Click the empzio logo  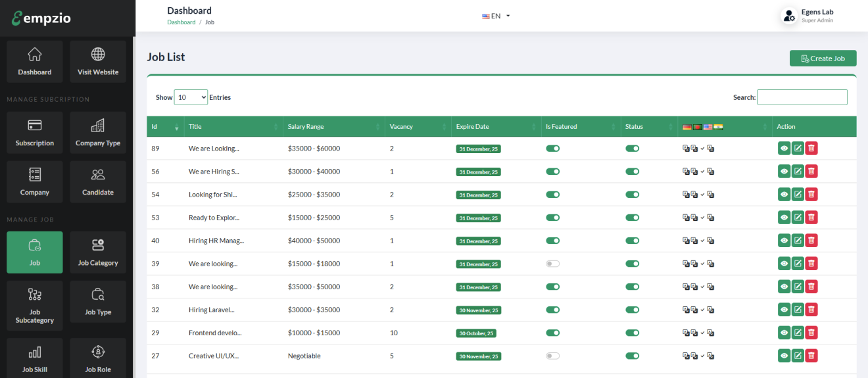[x=41, y=18]
